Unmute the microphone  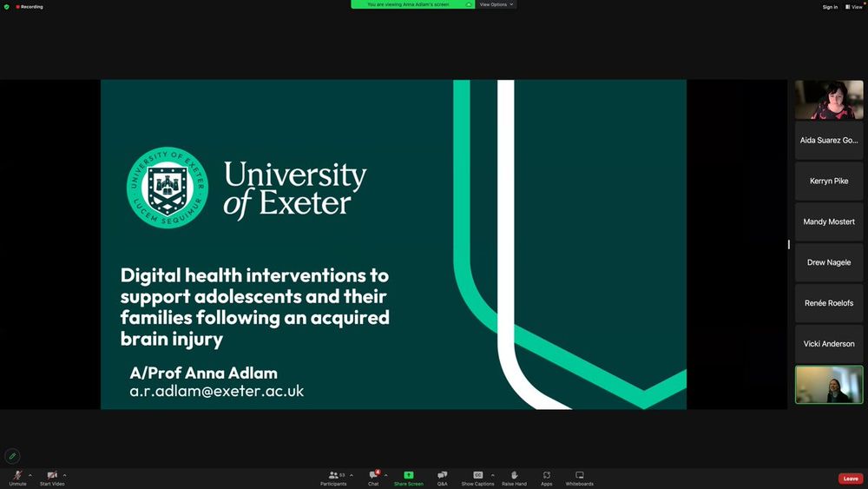click(x=17, y=479)
